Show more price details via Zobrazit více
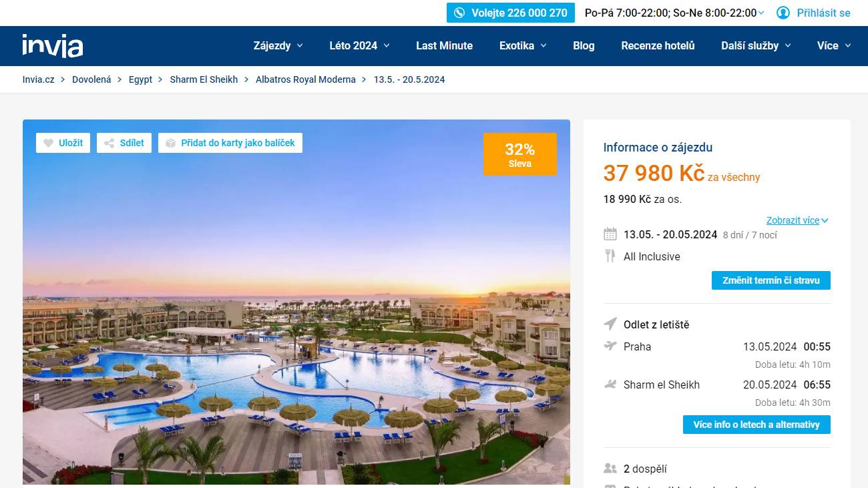The image size is (868, 488). [x=797, y=220]
